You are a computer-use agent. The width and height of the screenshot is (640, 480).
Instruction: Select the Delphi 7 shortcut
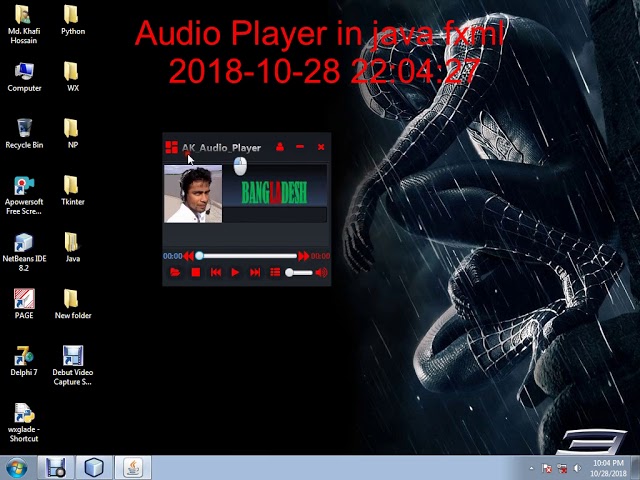tap(24, 361)
